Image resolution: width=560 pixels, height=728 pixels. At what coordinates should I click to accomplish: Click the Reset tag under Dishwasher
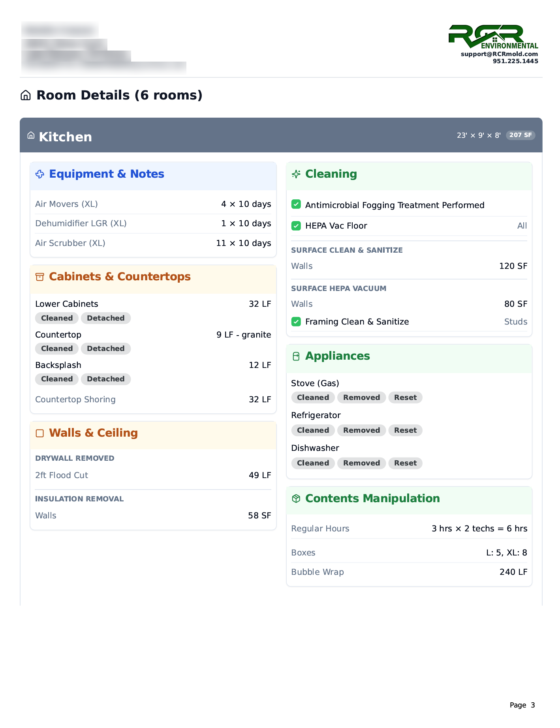(406, 463)
